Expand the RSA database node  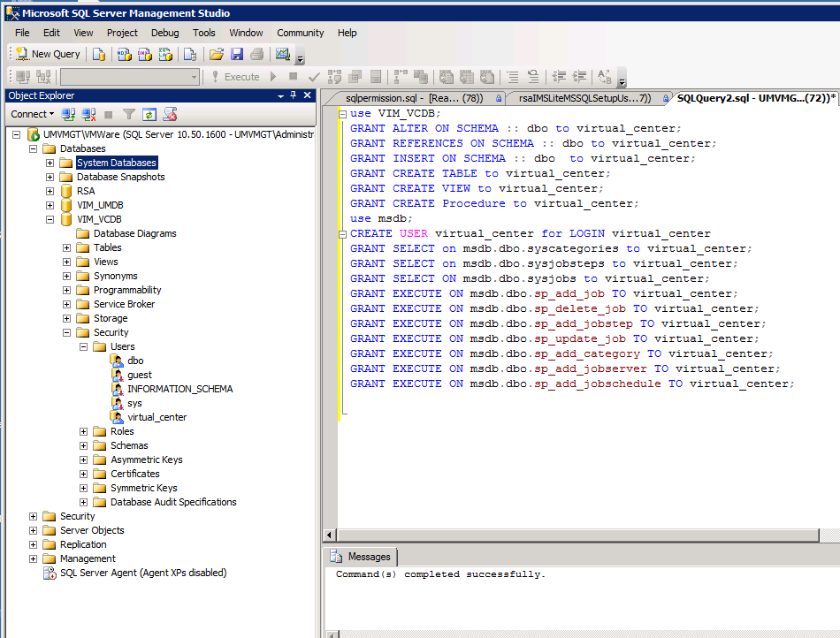(50, 191)
